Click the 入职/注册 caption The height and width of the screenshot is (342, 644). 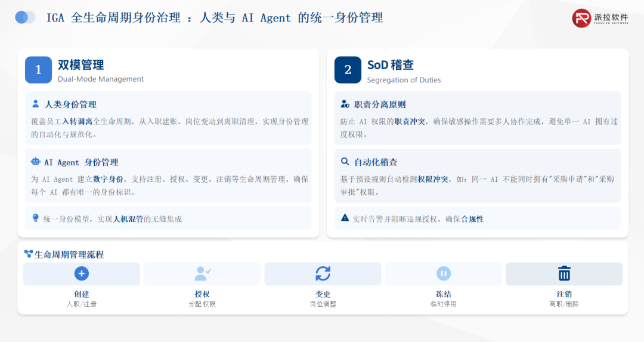pos(81,304)
